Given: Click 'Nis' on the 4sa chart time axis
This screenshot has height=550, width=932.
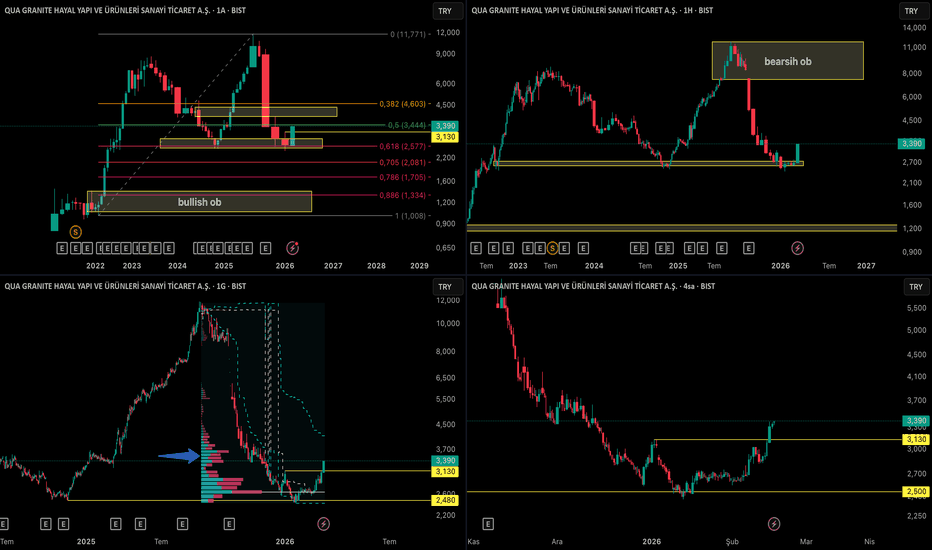Looking at the screenshot, I should pos(870,542).
